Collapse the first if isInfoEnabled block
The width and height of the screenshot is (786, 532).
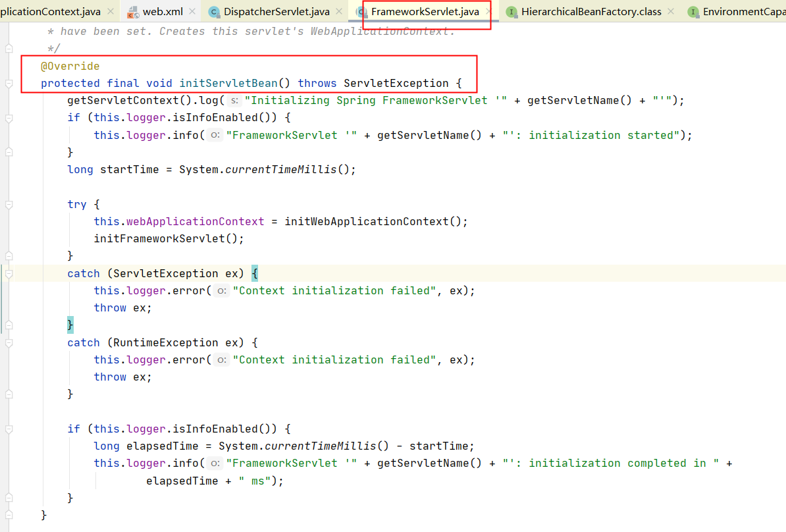click(9, 119)
